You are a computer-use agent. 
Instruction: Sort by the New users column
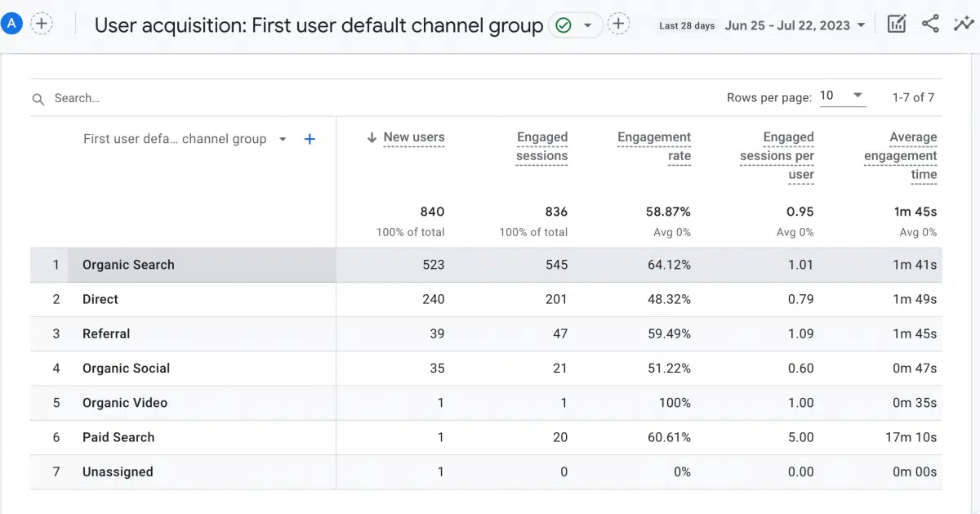[x=414, y=137]
